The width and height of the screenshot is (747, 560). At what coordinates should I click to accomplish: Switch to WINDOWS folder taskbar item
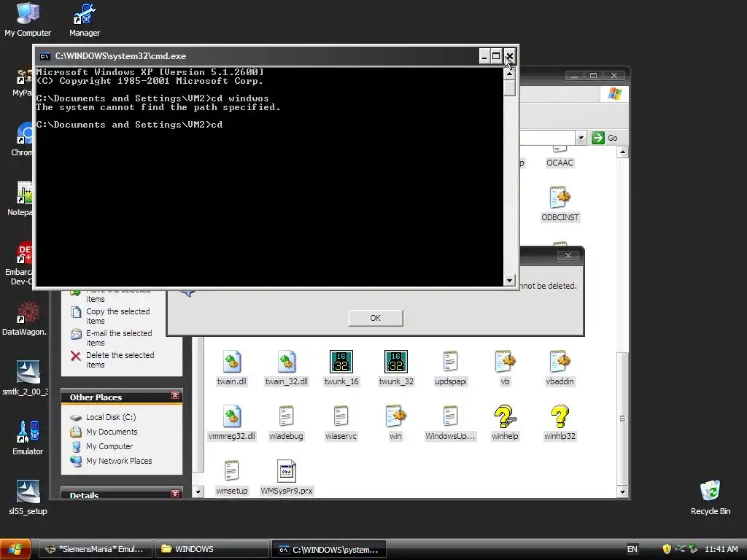click(212, 549)
